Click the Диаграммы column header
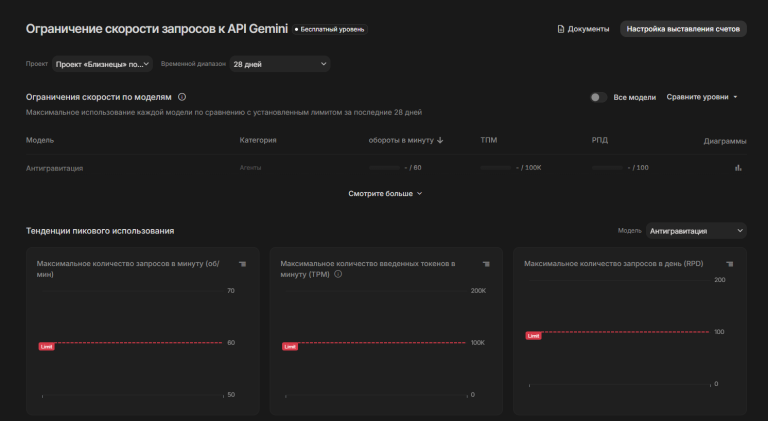The width and height of the screenshot is (768, 421). pyautogui.click(x=725, y=141)
